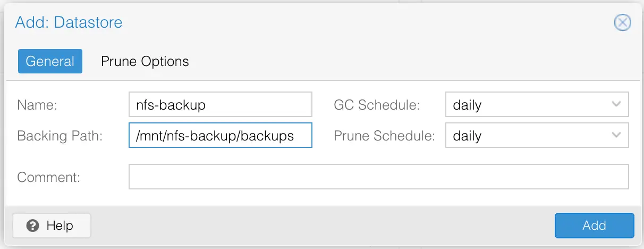Click the GC Schedule: label

pyautogui.click(x=377, y=105)
